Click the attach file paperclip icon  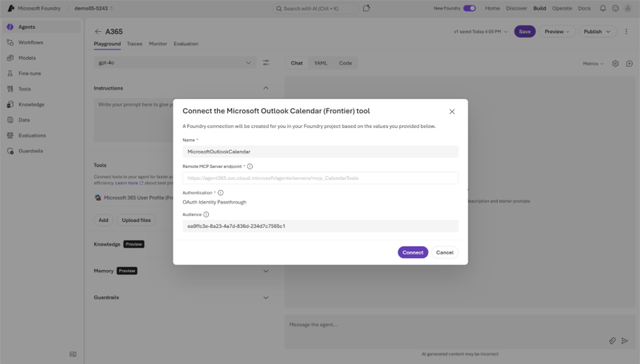[612, 341]
